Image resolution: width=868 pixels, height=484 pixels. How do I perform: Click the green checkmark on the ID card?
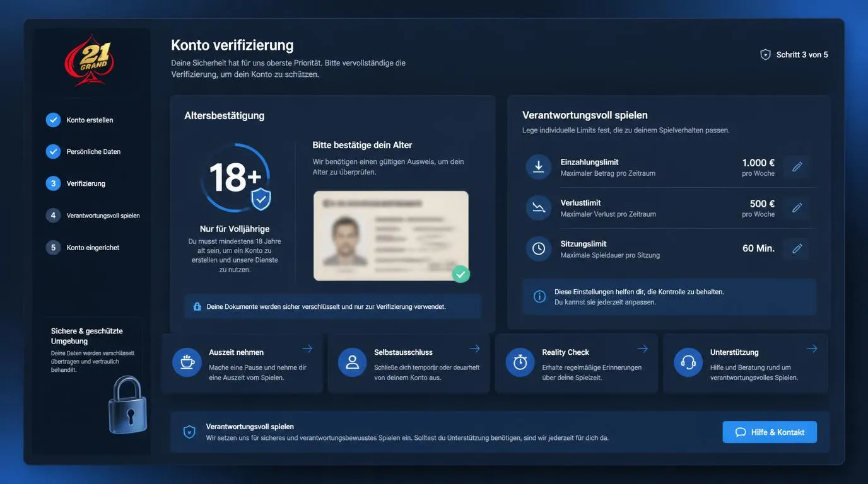[x=460, y=274]
